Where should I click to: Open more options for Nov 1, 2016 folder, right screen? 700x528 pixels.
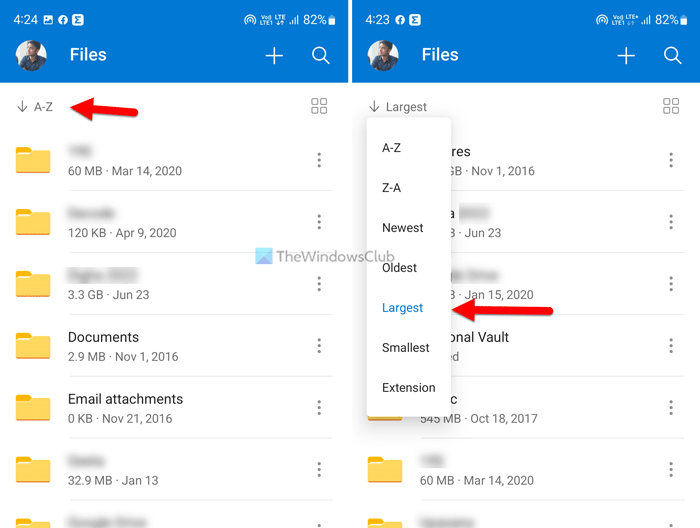coord(671,160)
